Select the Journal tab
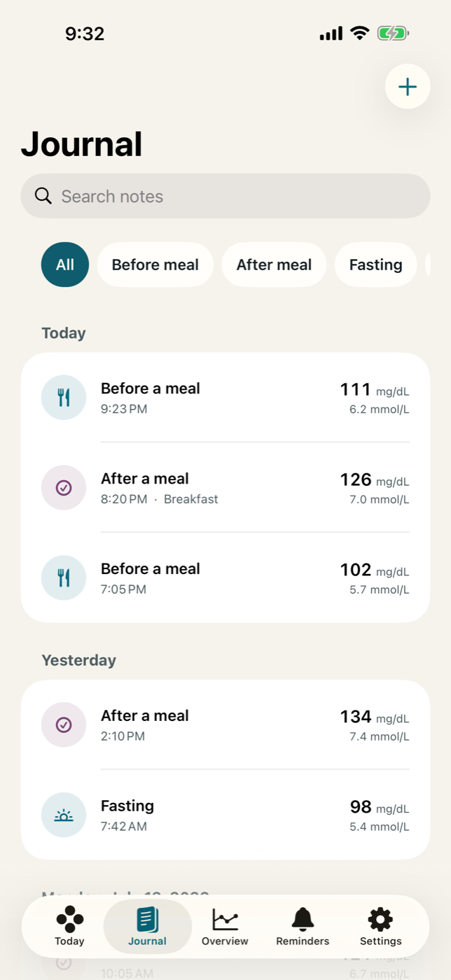 [147, 927]
